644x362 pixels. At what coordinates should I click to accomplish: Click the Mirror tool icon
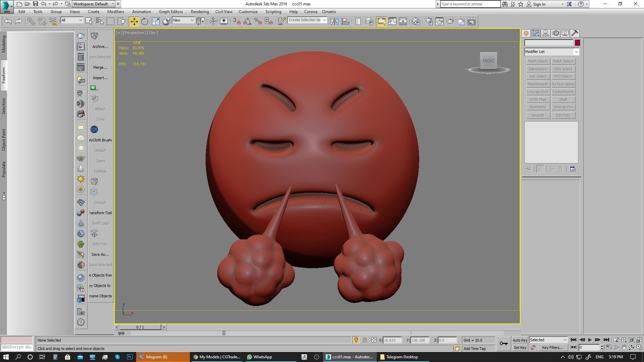pos(334,21)
